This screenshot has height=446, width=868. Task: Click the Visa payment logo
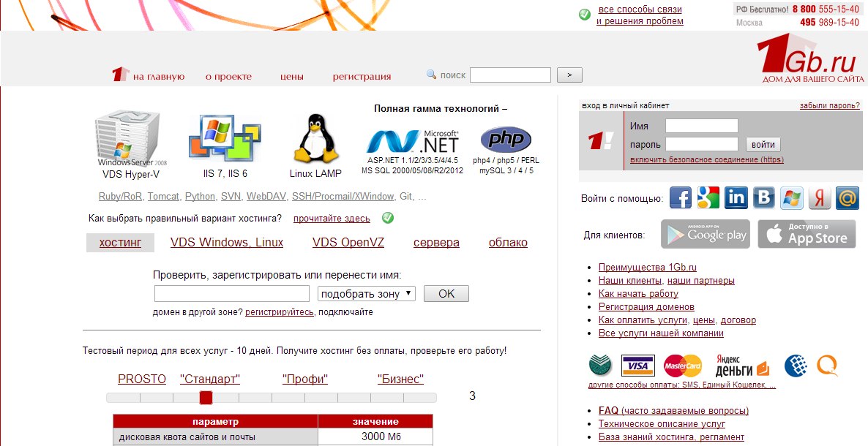637,366
